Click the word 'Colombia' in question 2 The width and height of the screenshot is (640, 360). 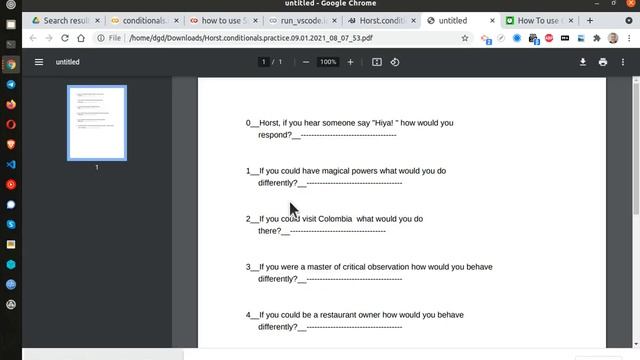(335, 219)
